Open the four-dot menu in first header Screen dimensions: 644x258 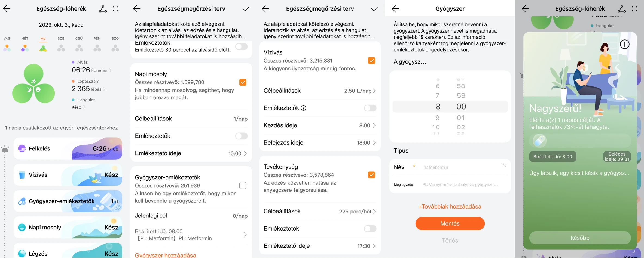pyautogui.click(x=116, y=9)
